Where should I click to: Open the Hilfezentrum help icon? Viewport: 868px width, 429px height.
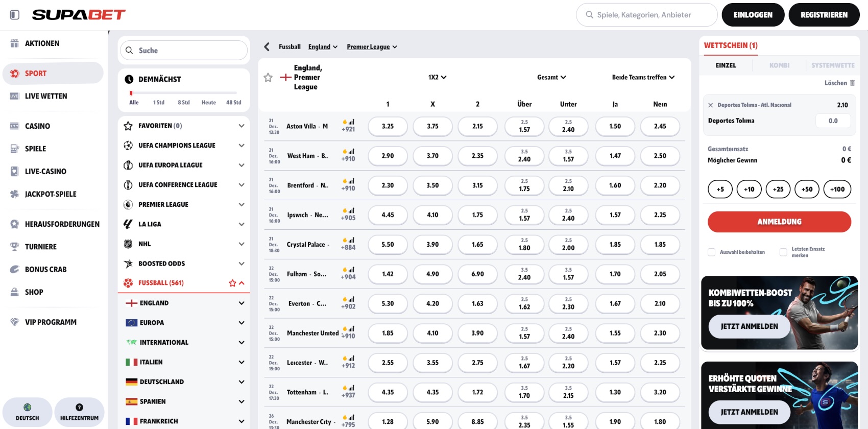79,412
